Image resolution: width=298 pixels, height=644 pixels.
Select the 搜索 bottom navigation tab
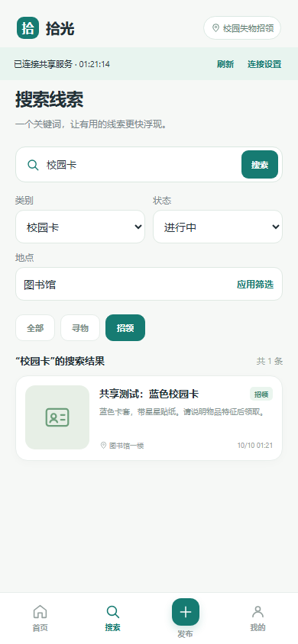pos(112,618)
